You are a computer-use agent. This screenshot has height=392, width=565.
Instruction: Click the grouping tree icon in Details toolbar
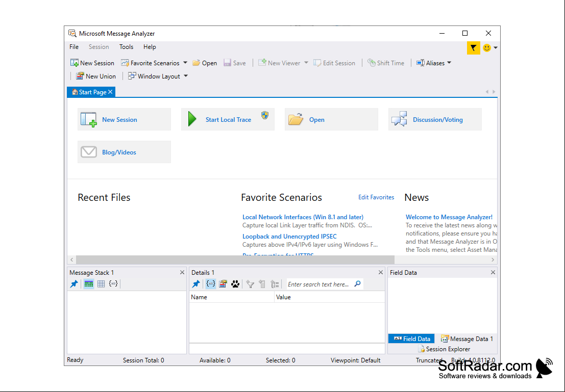(x=275, y=284)
